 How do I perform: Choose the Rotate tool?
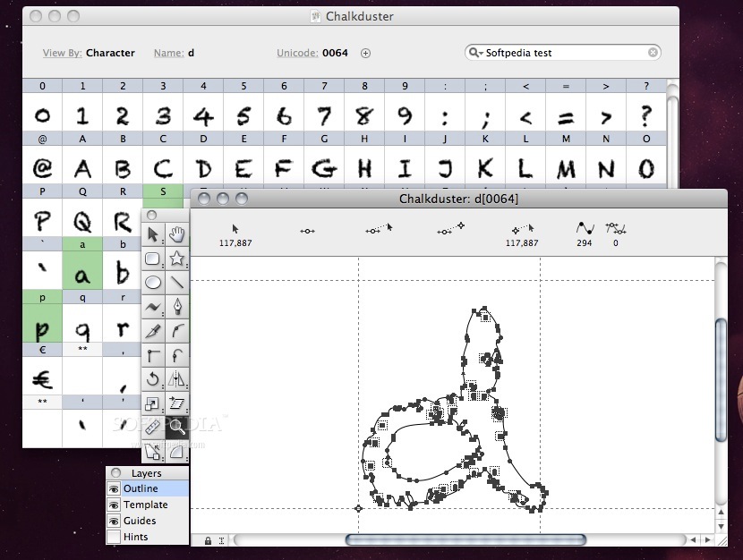(x=152, y=379)
